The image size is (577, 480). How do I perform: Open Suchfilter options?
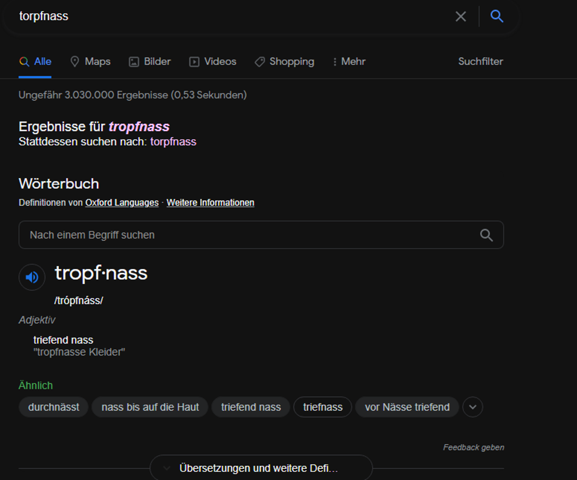tap(481, 61)
